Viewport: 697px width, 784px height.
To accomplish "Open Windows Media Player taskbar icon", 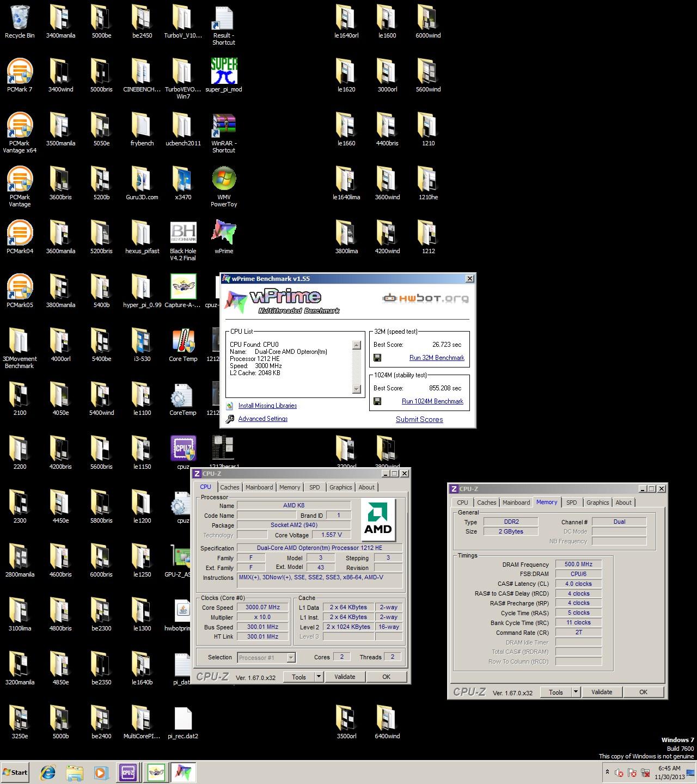I will point(101,773).
